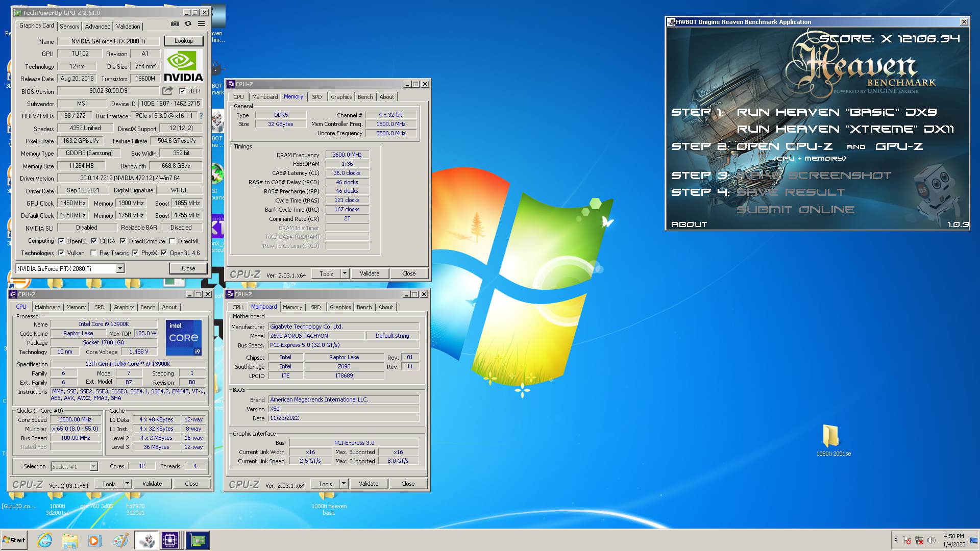Click GPU-Z link in Heaven benchmark
Screen dimensions: 980x551
tap(899, 146)
